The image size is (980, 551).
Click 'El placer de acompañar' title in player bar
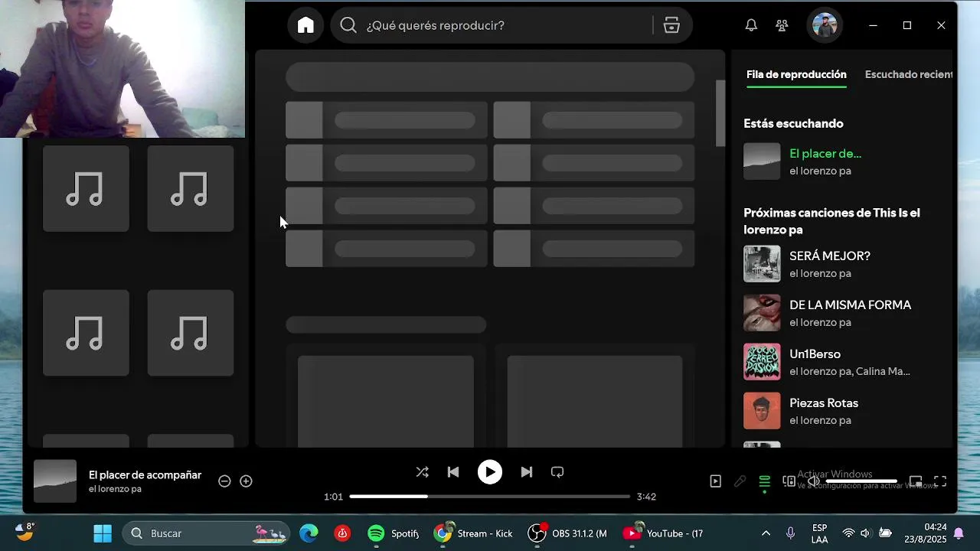click(x=145, y=475)
